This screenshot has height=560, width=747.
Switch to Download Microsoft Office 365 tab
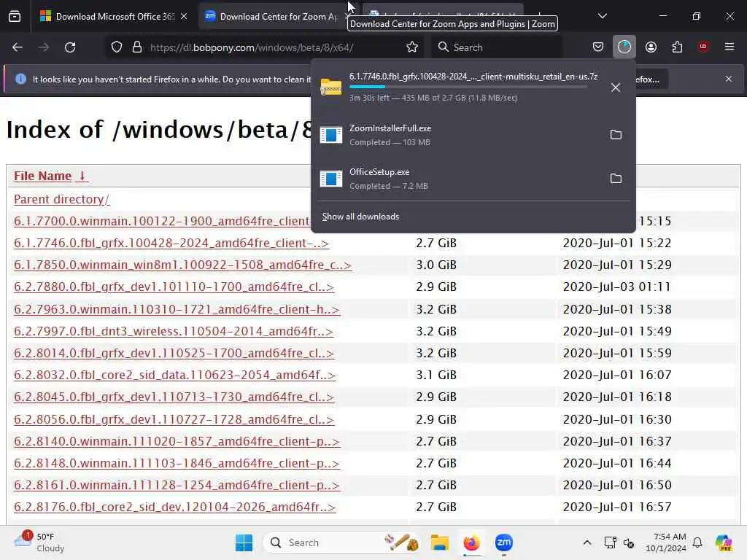click(114, 17)
